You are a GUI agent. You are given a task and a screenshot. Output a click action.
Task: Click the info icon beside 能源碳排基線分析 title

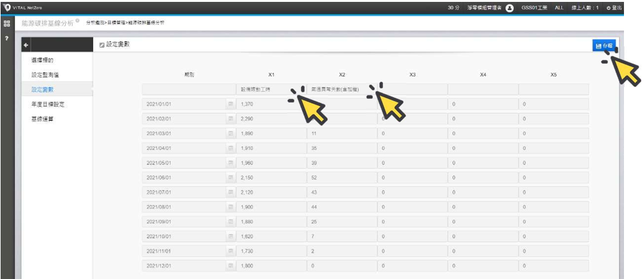pyautogui.click(x=78, y=20)
